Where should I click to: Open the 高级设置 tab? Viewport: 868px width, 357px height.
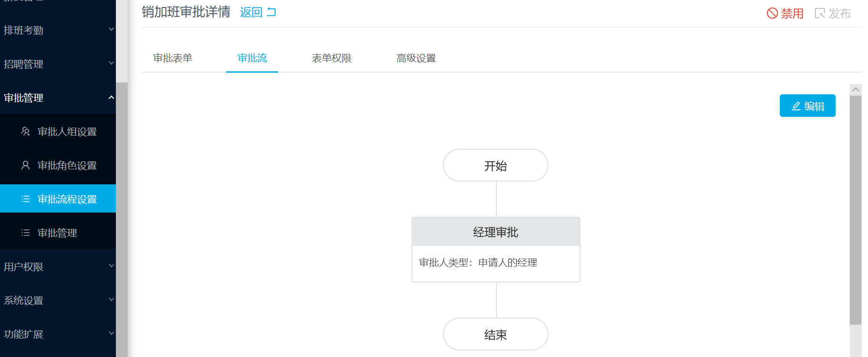click(416, 58)
